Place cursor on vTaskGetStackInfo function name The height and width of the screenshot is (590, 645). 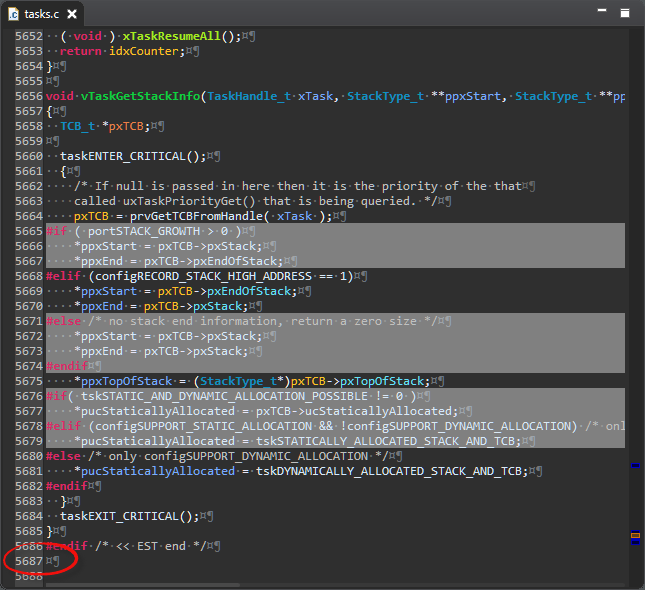tap(140, 96)
